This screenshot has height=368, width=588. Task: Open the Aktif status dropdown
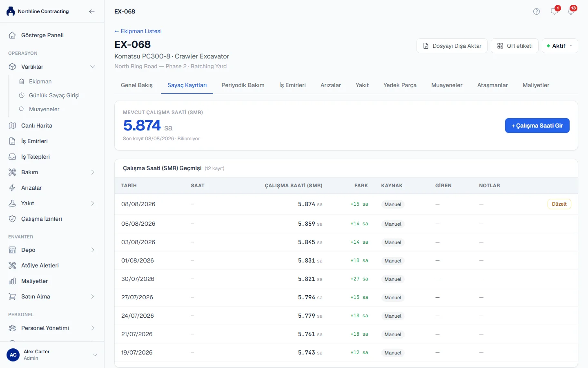pos(560,46)
